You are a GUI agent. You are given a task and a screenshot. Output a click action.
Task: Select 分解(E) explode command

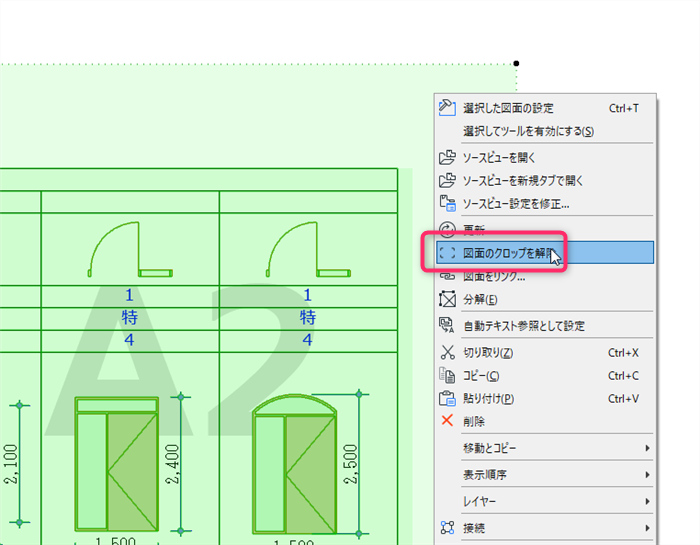pos(545,300)
